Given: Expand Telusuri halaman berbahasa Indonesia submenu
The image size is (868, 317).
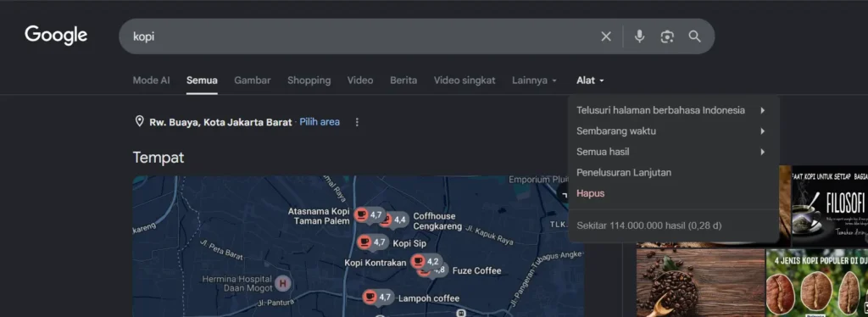Looking at the screenshot, I should [673, 110].
